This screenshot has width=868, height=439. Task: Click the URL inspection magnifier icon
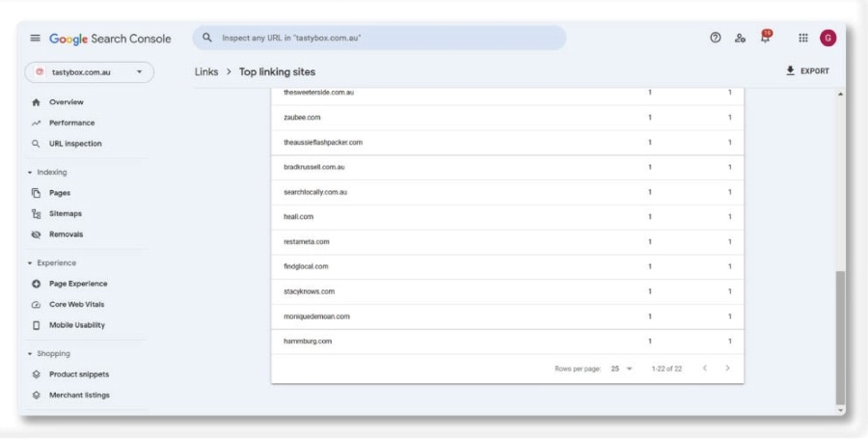pos(36,144)
